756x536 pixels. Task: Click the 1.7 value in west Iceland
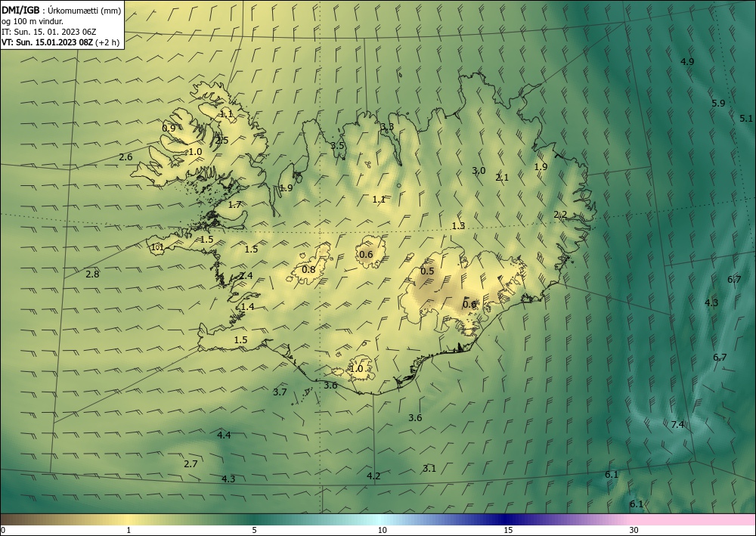tap(234, 205)
